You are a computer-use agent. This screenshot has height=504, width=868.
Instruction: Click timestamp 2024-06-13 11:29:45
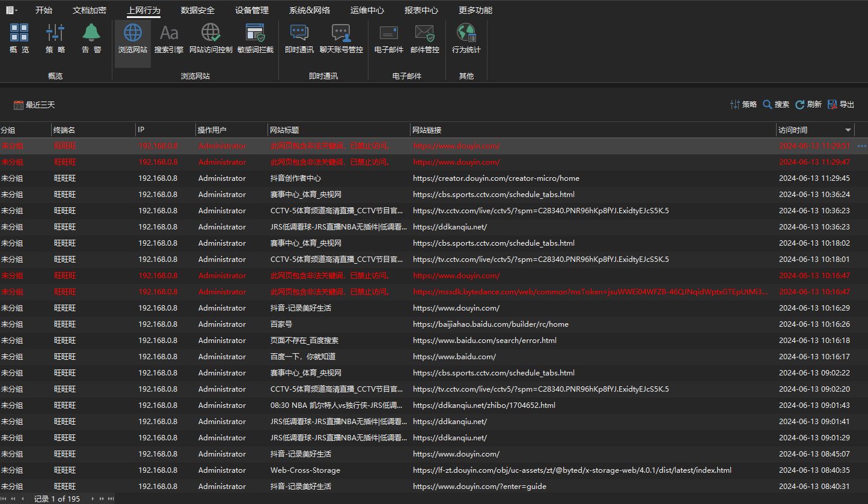tap(815, 178)
